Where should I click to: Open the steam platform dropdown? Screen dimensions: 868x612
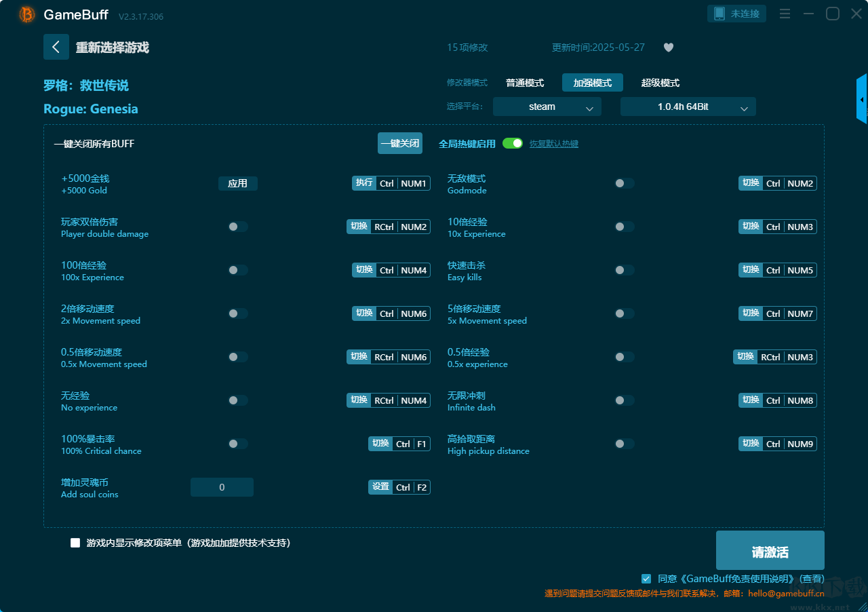(547, 107)
